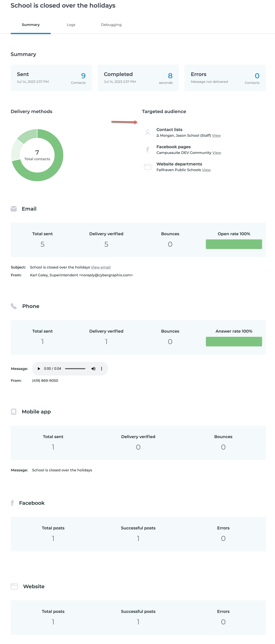This screenshot has width=275, height=644.
Task: Open audio player more options menu
Action: (x=102, y=369)
